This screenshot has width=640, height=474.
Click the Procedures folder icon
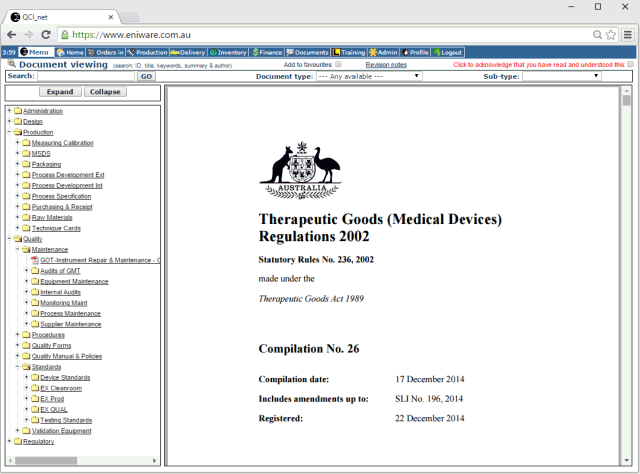point(27,334)
